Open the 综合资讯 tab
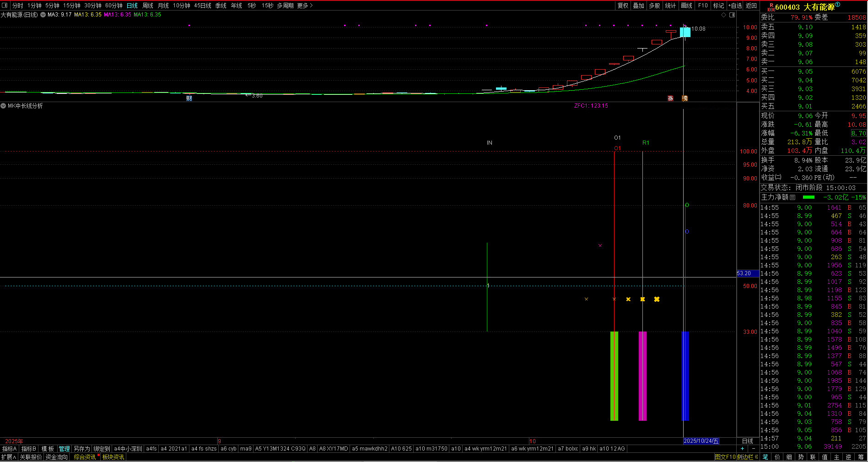The width and height of the screenshot is (868, 462). (x=85, y=457)
